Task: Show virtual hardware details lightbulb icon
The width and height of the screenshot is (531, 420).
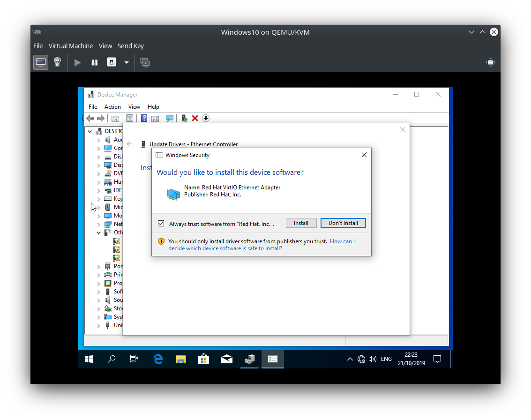Action: click(x=57, y=62)
